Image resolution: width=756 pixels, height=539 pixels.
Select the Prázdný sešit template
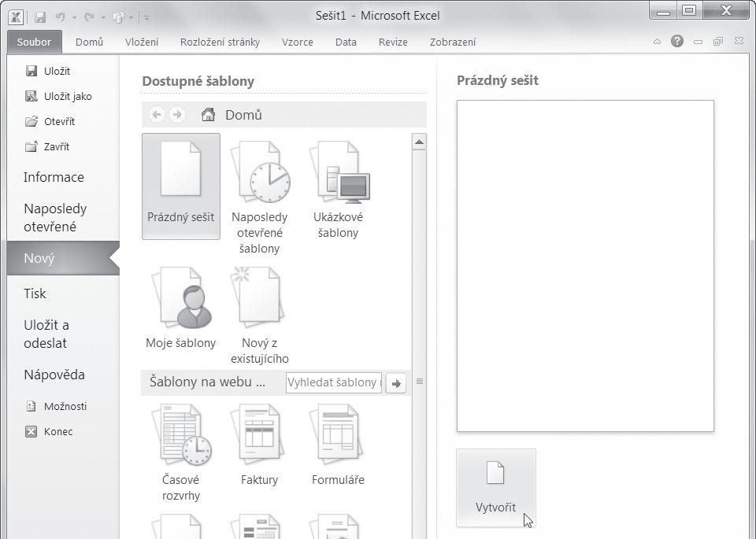click(x=181, y=186)
